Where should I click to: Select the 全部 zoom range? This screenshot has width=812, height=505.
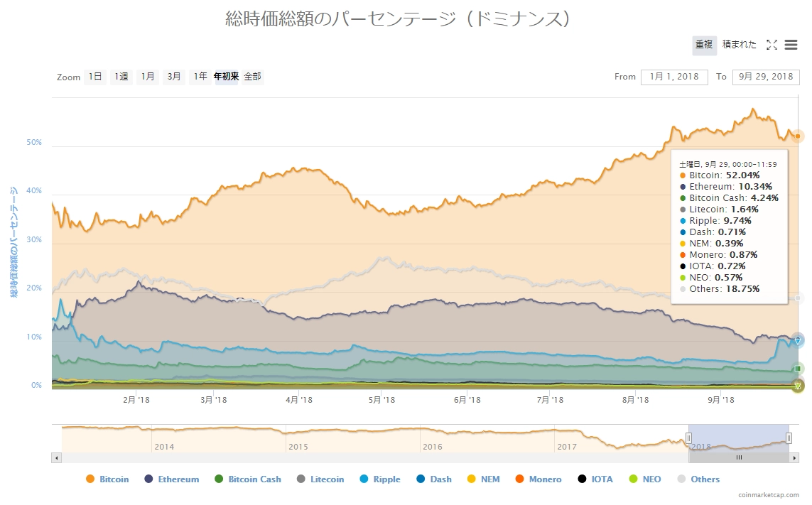[252, 77]
